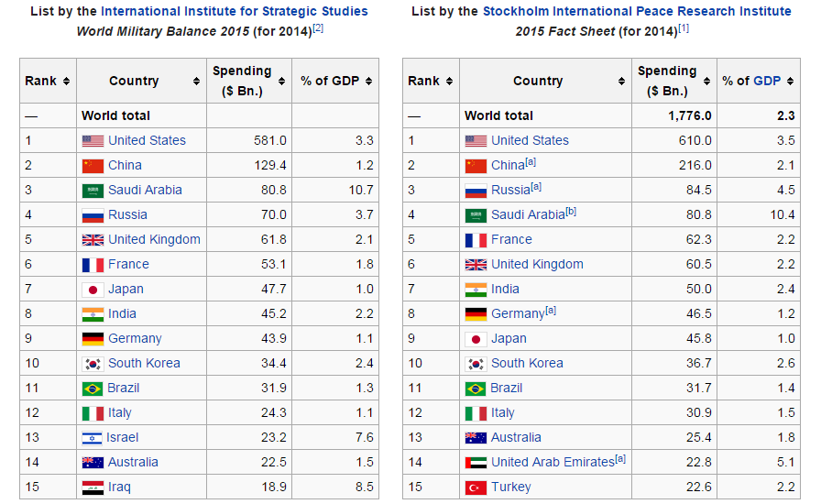The width and height of the screenshot is (821, 504).
Task: Open Italy link in IISS table
Action: (120, 413)
